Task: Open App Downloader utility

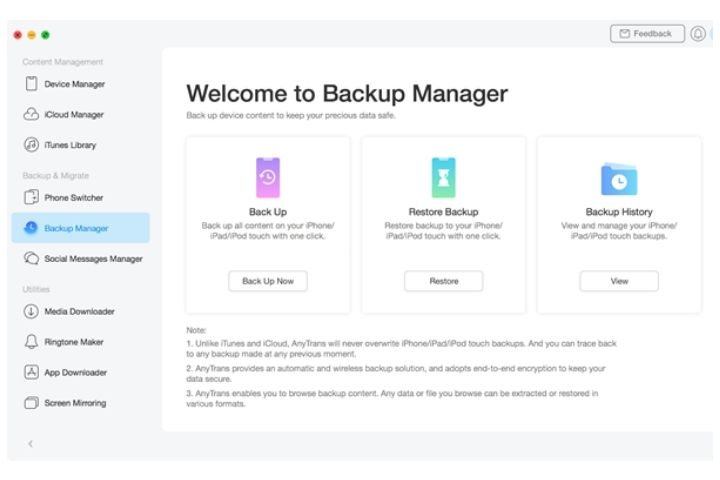Action: [80, 372]
